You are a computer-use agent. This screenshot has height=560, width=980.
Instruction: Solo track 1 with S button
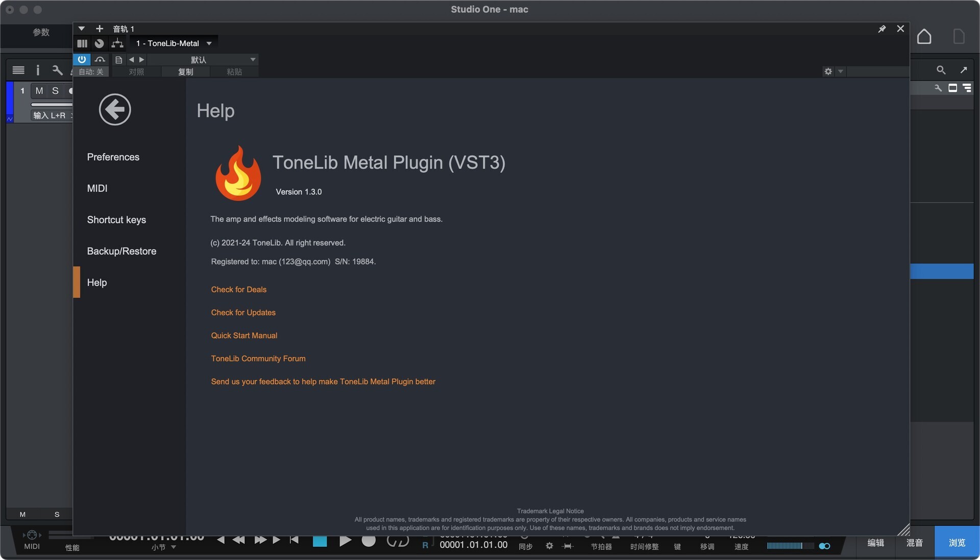pos(55,91)
